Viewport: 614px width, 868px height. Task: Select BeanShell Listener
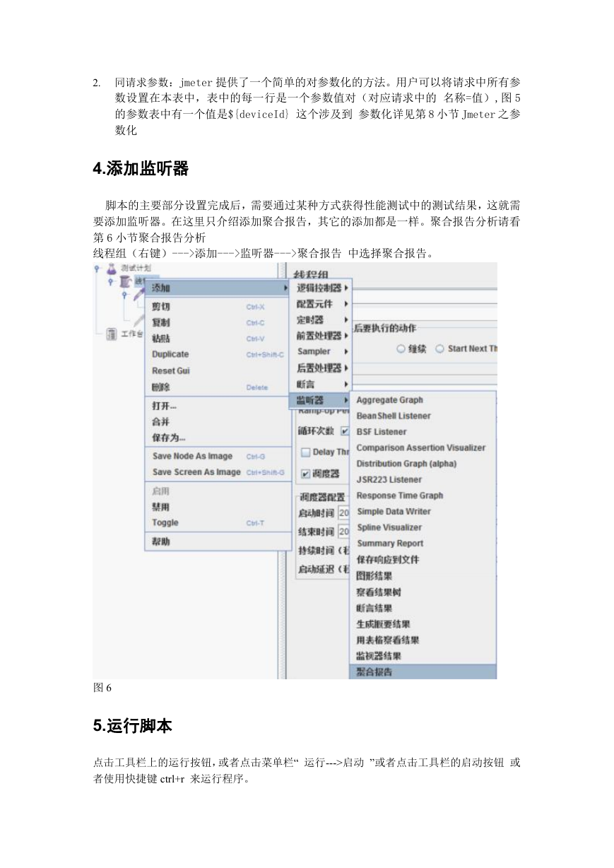point(423,416)
